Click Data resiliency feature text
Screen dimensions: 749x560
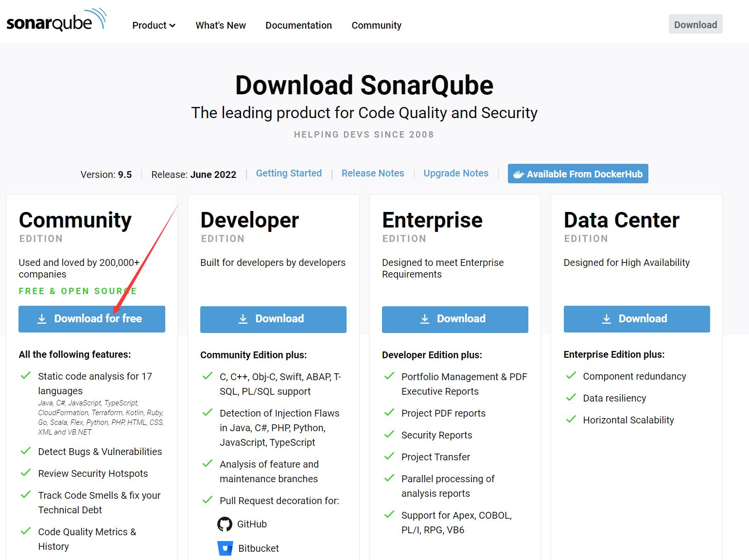(x=615, y=398)
